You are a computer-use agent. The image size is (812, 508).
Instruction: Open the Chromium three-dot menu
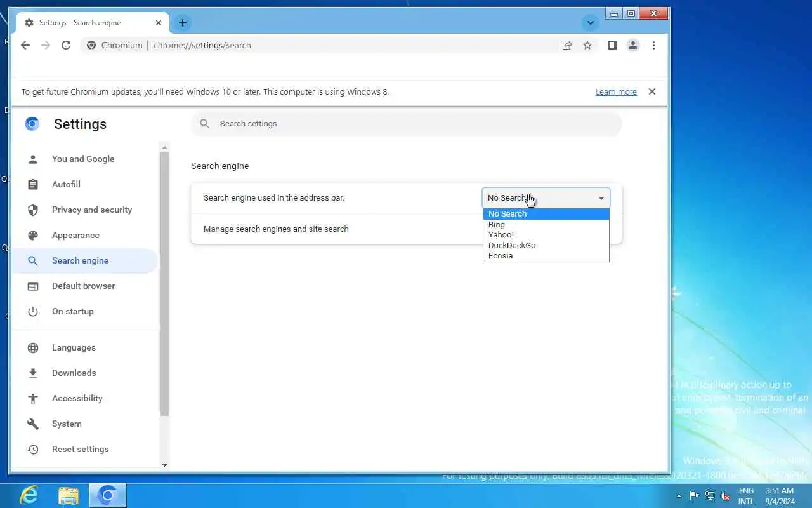(x=653, y=45)
